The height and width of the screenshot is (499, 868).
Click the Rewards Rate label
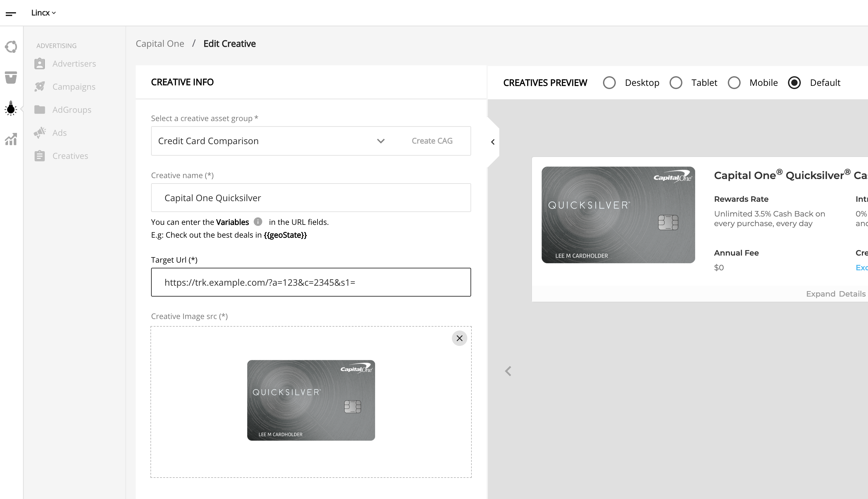coord(741,199)
